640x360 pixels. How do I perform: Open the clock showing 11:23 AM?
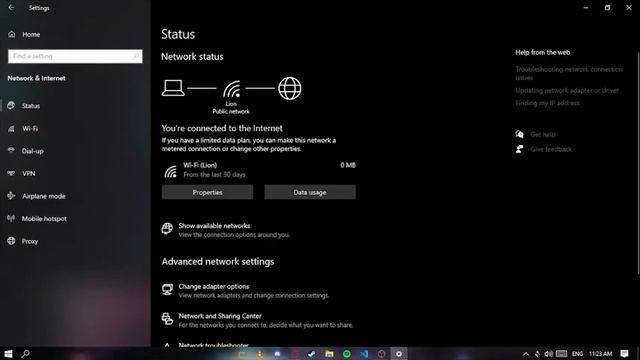(600, 354)
